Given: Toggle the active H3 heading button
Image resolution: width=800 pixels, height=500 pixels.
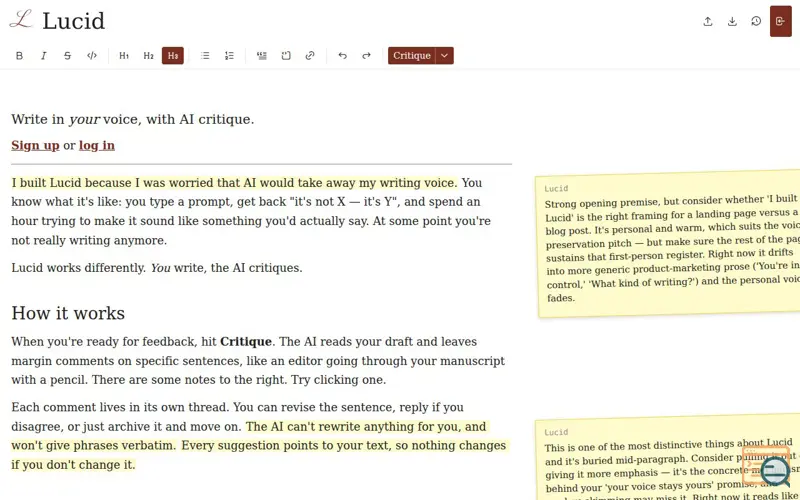Looking at the screenshot, I should pos(173,56).
